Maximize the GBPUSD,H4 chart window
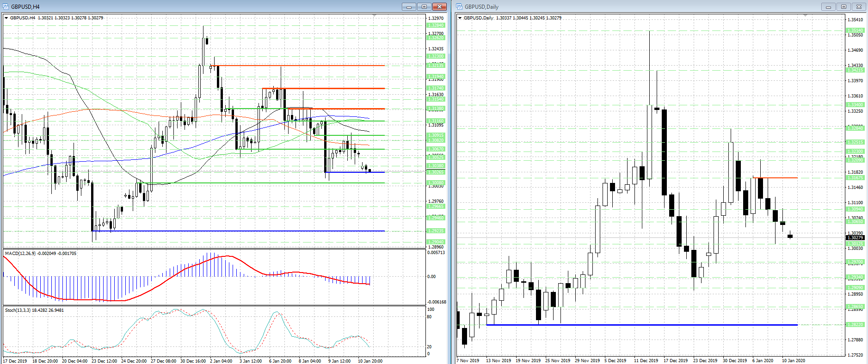The height and width of the screenshot is (364, 868). tap(424, 6)
